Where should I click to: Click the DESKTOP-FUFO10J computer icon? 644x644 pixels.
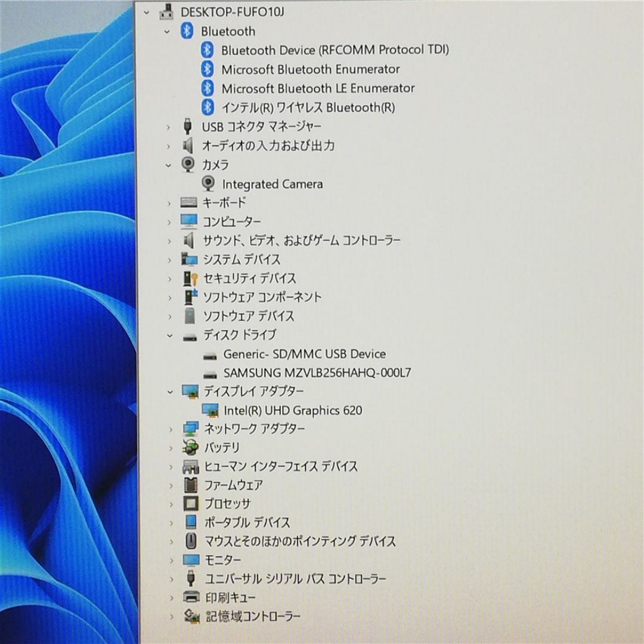[166, 12]
